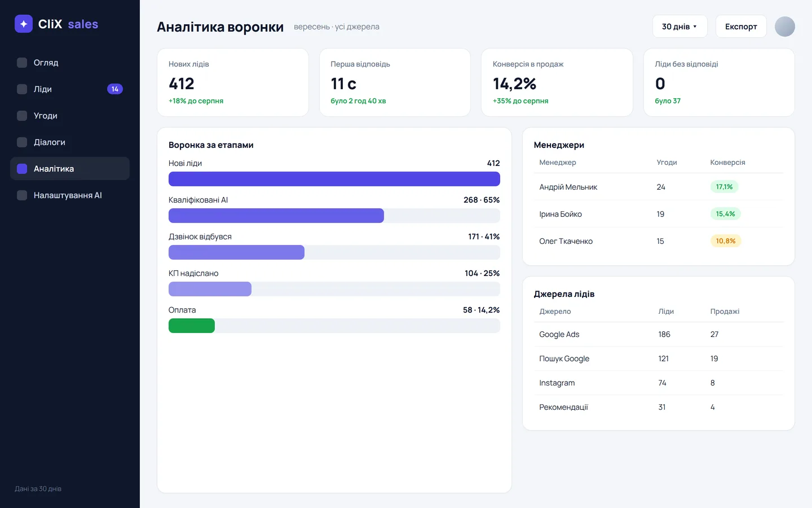
Task: Click the Пошук Google source row
Action: pyautogui.click(x=659, y=358)
